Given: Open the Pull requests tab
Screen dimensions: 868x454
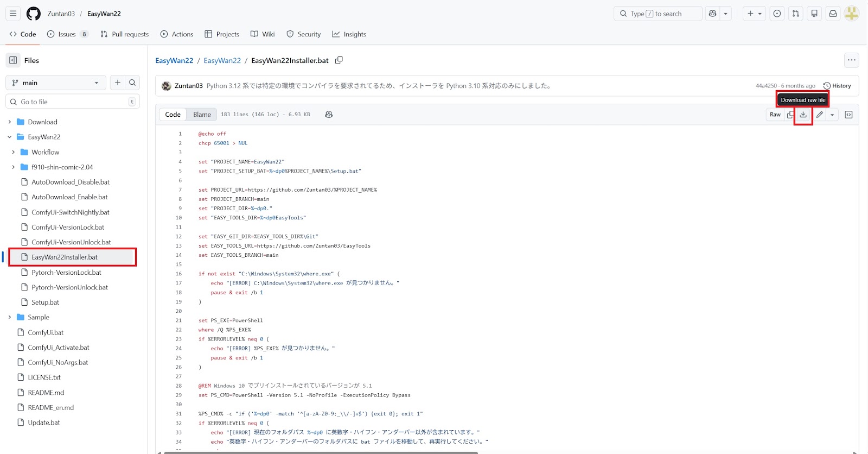Looking at the screenshot, I should (124, 34).
